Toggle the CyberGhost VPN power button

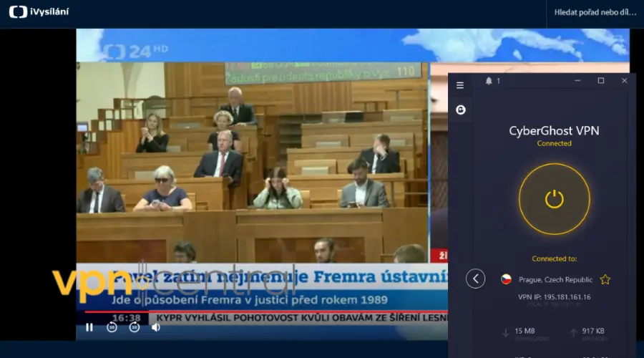[554, 199]
